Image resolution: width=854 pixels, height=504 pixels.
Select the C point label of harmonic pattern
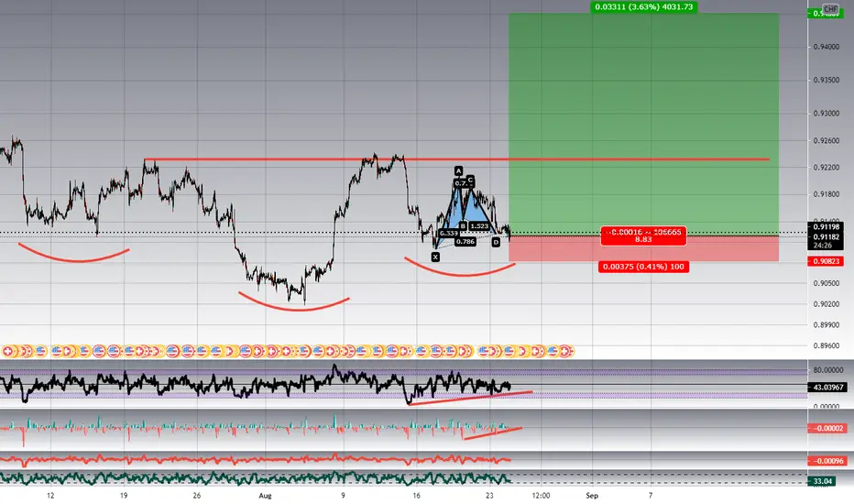point(470,180)
